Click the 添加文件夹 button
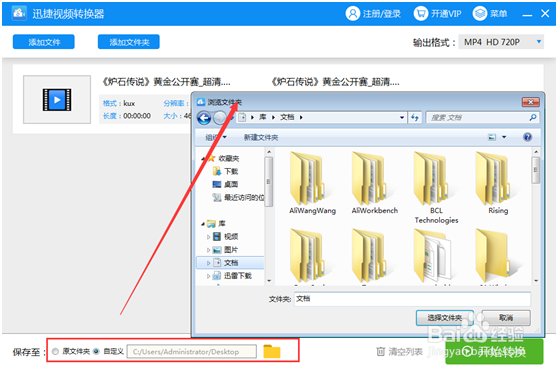The image size is (558, 371). [129, 42]
